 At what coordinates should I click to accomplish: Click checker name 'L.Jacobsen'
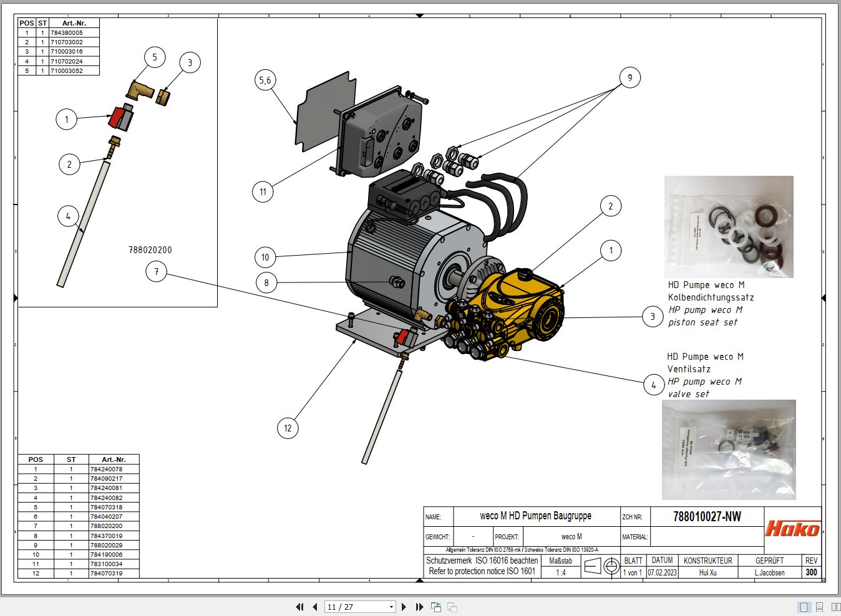click(769, 572)
